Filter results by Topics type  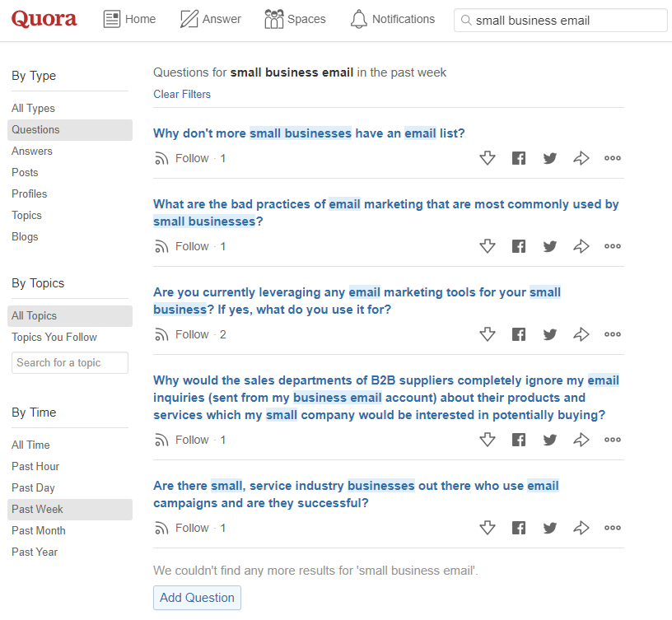26,216
